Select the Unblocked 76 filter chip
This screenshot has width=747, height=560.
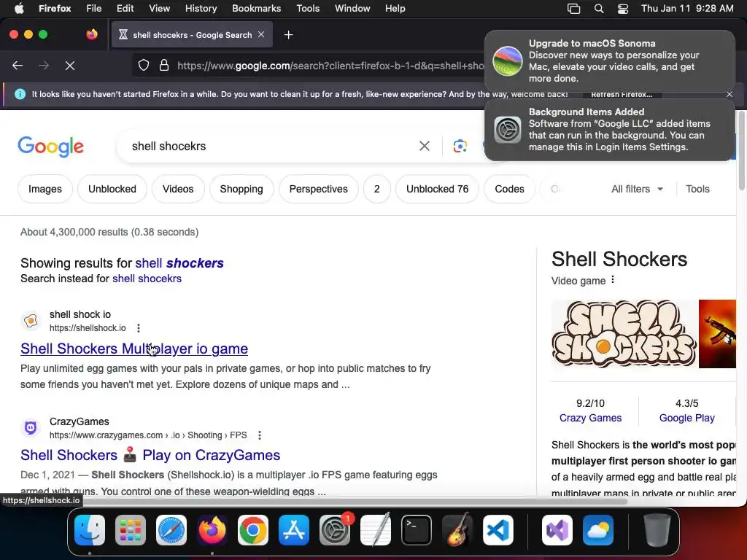point(438,189)
